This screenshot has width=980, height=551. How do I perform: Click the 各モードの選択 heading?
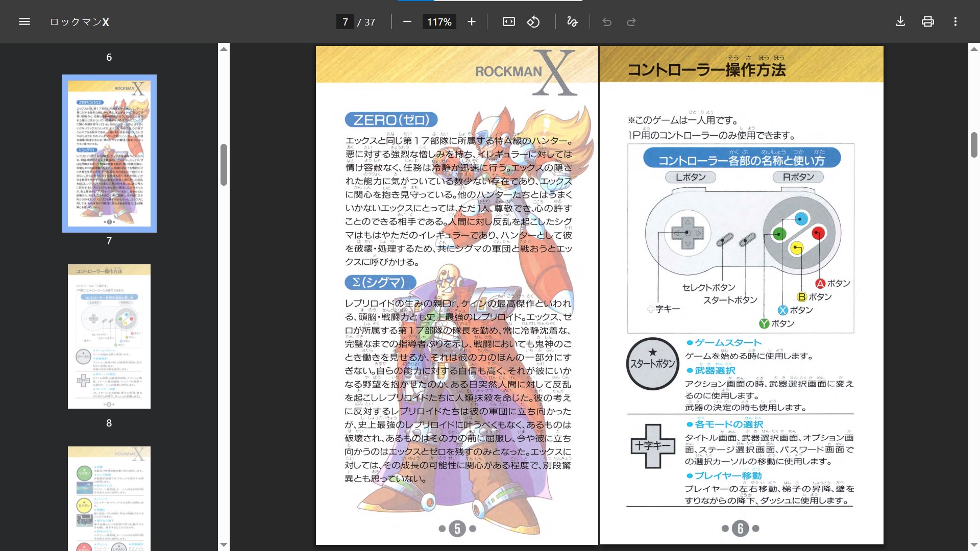725,424
